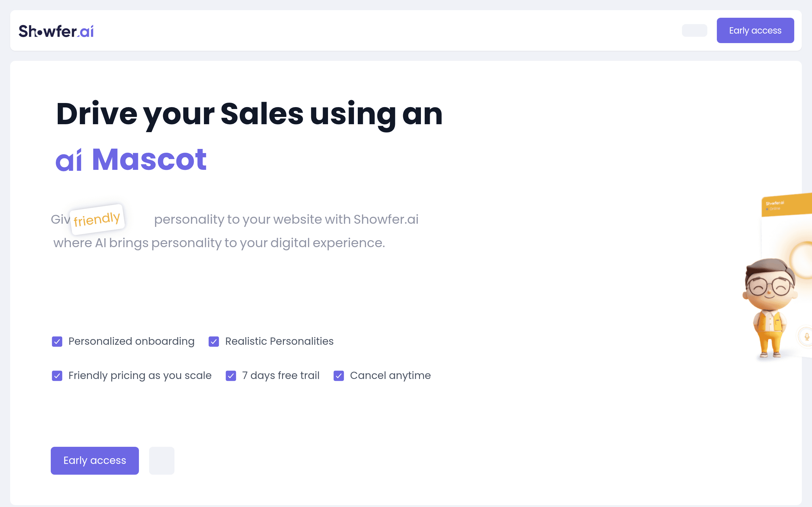Click the small Showfer.ai logo in orange widget header

(x=775, y=203)
